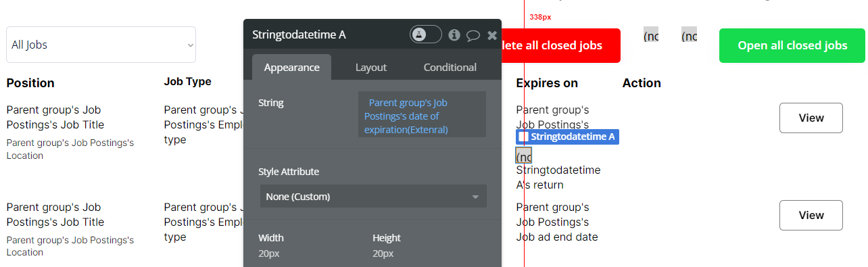Switch to the Layout tab
Image resolution: width=868 pixels, height=267 pixels.
coord(371,67)
